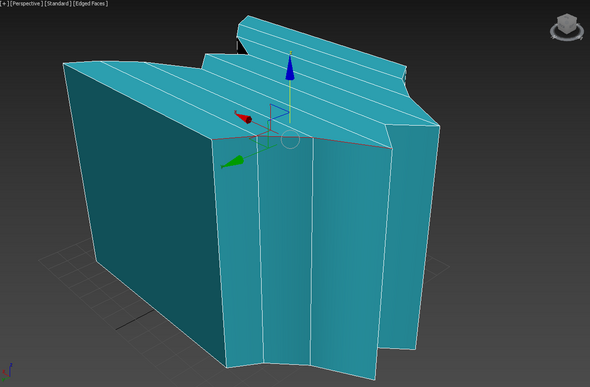
Task: Click the blue Z-axis gizmo arrow
Action: 290,67
